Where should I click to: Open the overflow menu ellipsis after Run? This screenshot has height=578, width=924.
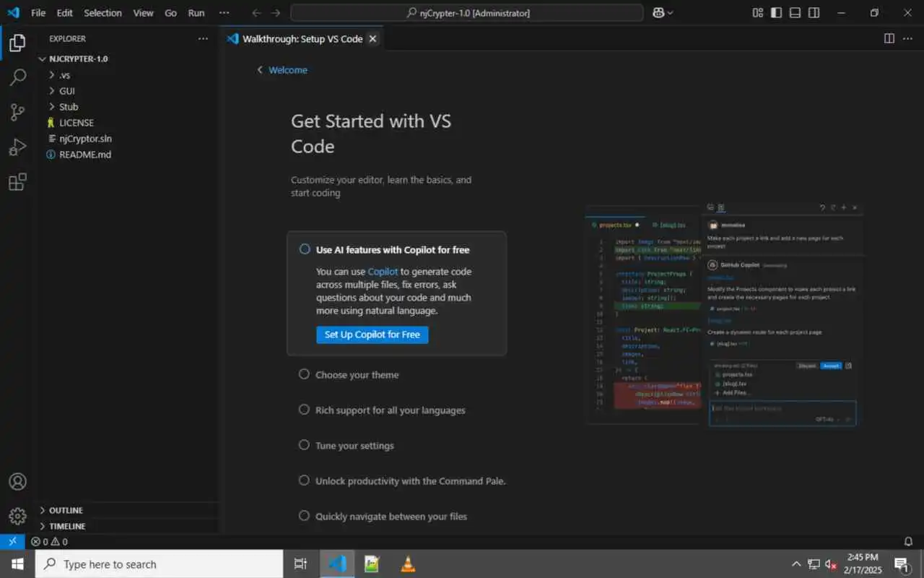[225, 13]
